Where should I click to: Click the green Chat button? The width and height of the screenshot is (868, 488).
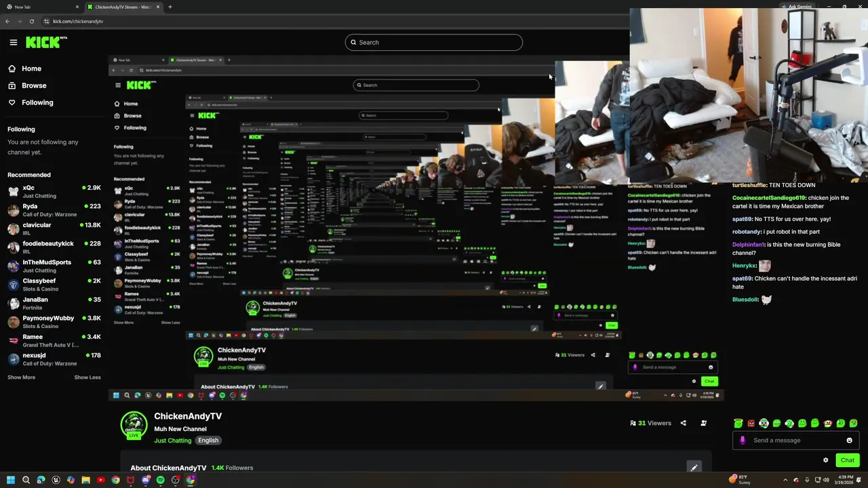[x=848, y=460]
